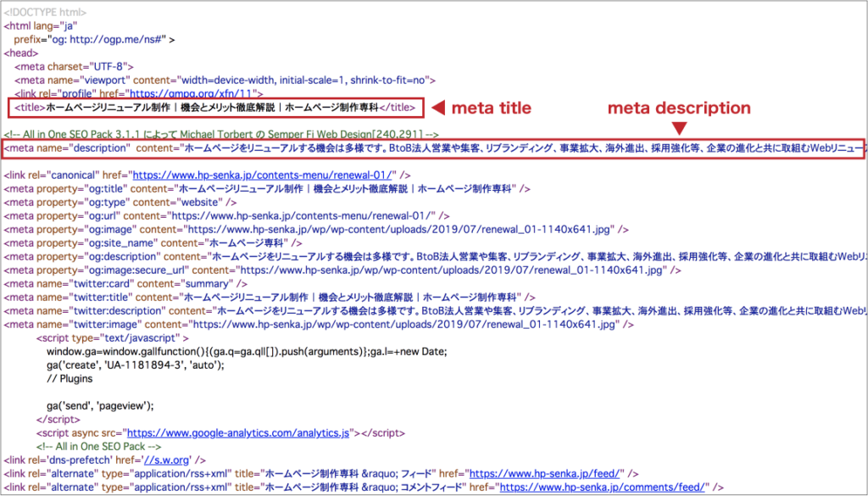Click the "コメントフィード" alternate title text

click(431, 488)
